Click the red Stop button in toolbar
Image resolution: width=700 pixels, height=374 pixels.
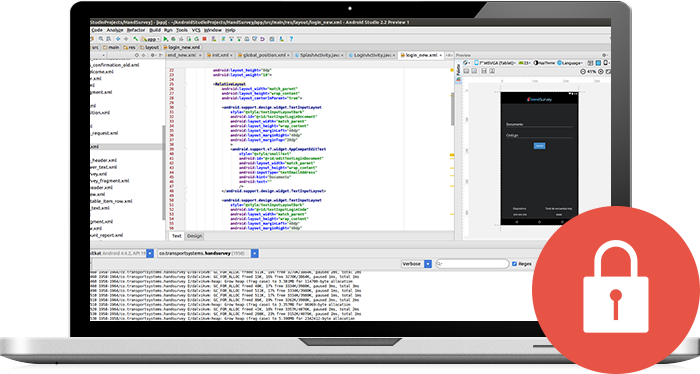[x=204, y=39]
